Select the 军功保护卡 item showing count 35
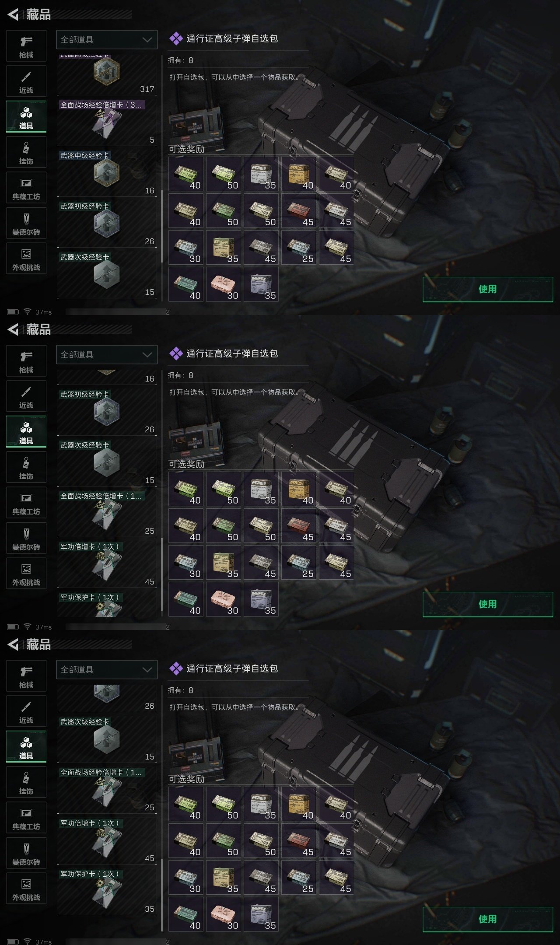The width and height of the screenshot is (560, 945). [107, 892]
